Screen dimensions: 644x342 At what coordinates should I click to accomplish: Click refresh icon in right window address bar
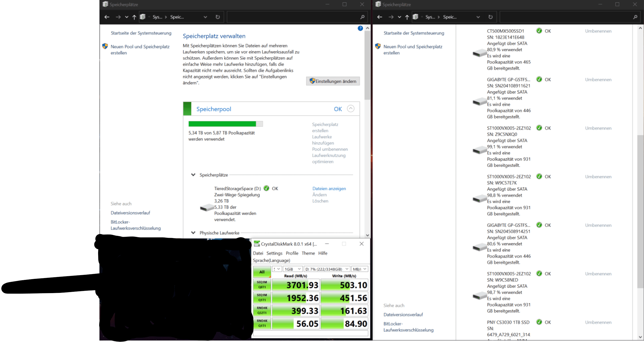point(491,17)
